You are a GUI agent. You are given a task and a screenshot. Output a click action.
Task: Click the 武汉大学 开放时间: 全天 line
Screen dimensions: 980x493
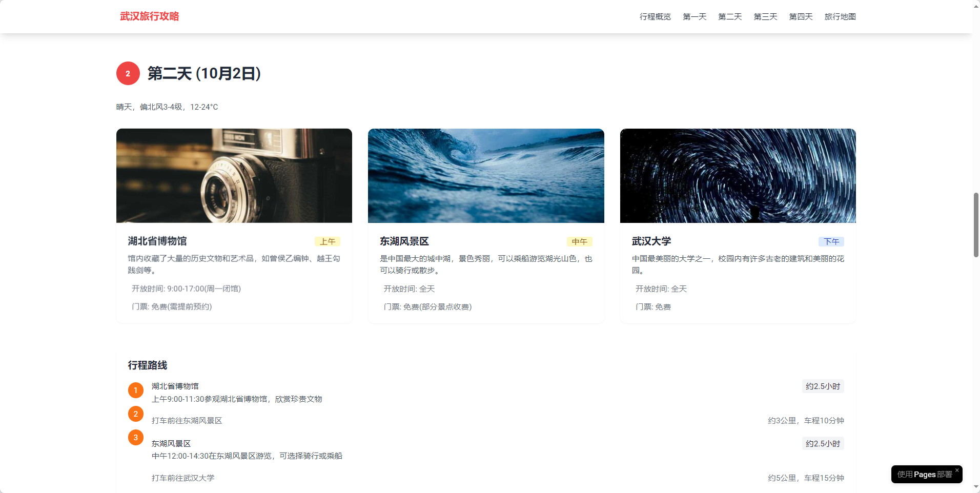tap(661, 289)
